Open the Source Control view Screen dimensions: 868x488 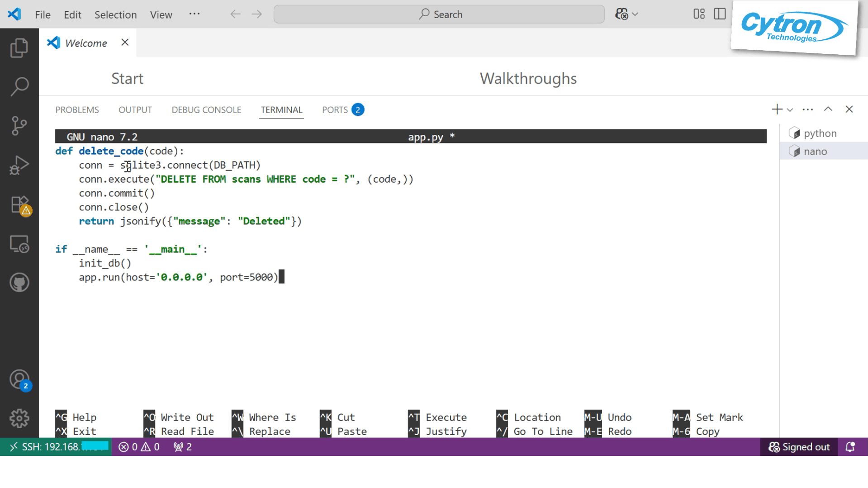coord(19,125)
